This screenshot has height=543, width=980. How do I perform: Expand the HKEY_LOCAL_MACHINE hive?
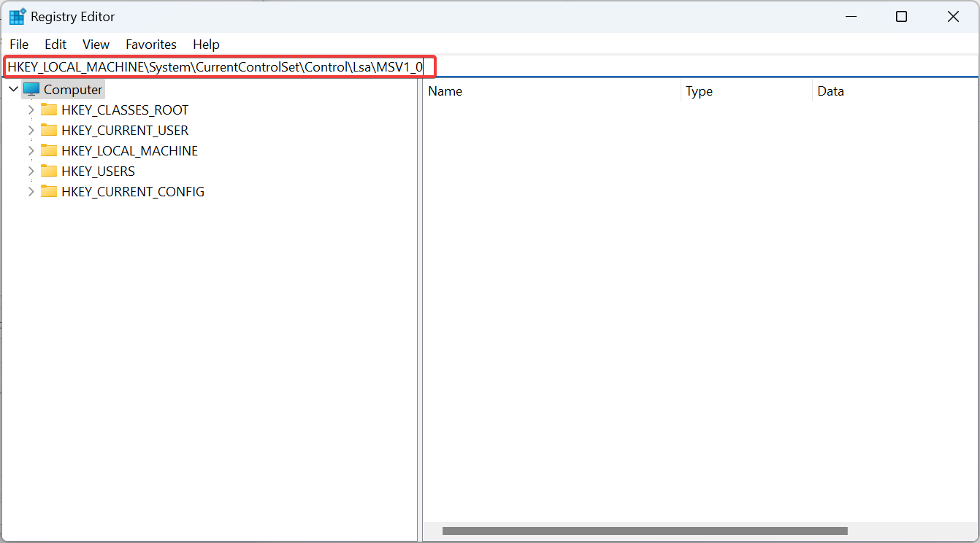[31, 151]
